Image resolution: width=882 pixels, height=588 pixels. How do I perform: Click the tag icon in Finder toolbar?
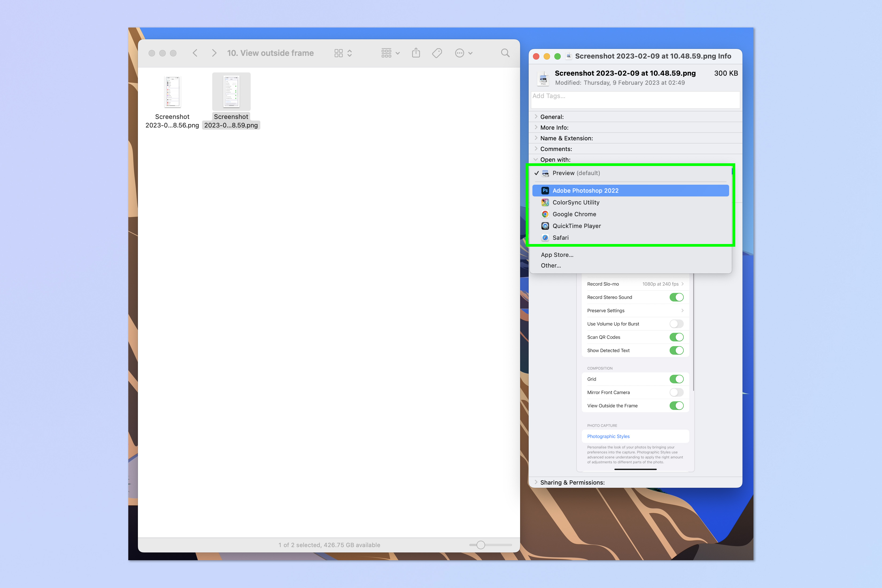436,53
